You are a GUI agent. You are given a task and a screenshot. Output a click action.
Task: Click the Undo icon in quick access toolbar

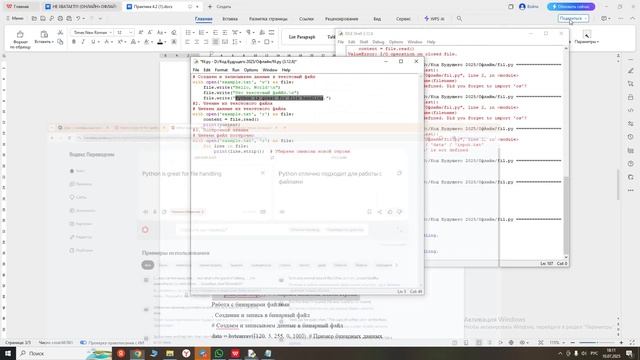click(78, 18)
